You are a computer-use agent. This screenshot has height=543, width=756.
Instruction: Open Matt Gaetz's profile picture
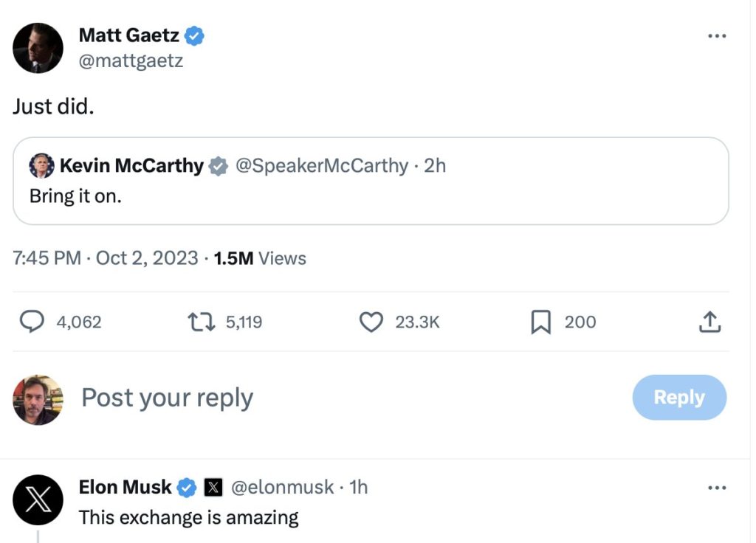(38, 48)
